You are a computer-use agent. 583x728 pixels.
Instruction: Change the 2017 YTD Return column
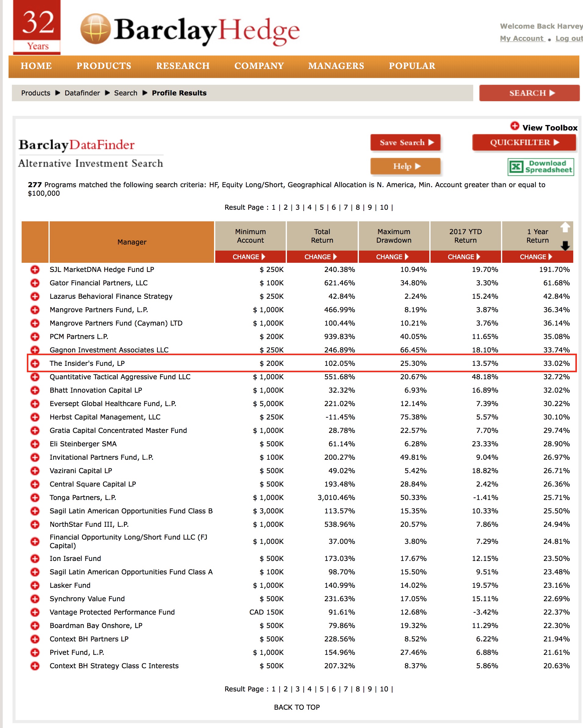point(465,257)
